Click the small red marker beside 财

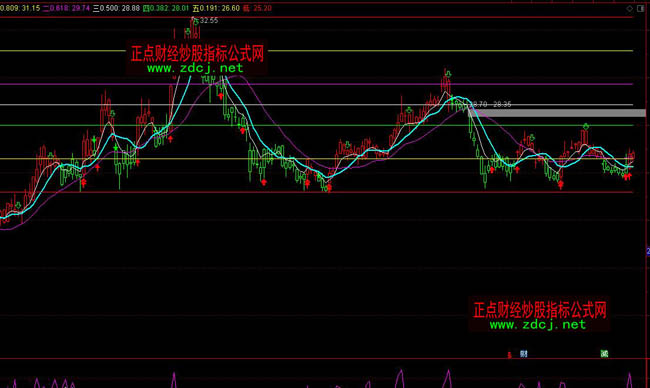click(x=509, y=355)
